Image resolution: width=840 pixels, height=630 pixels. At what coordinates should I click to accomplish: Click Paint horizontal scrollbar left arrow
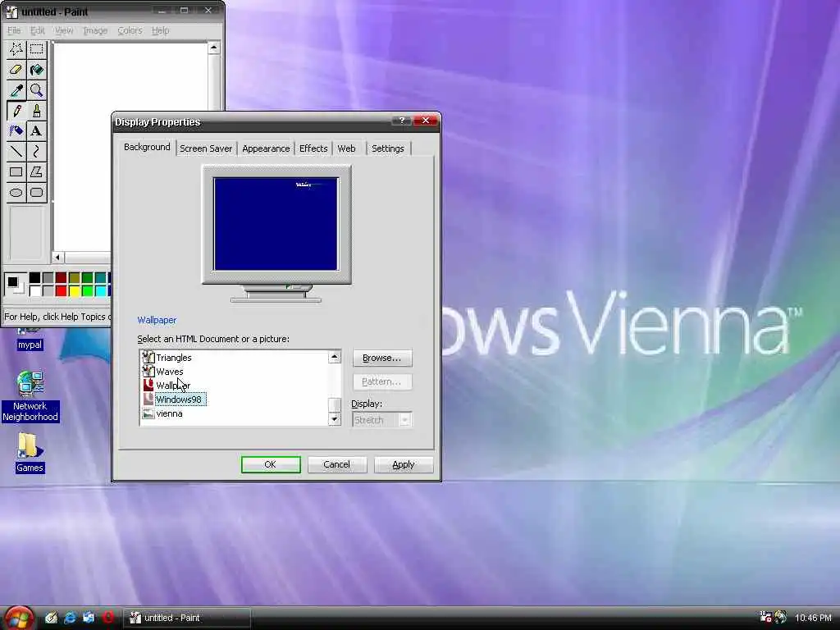click(57, 257)
